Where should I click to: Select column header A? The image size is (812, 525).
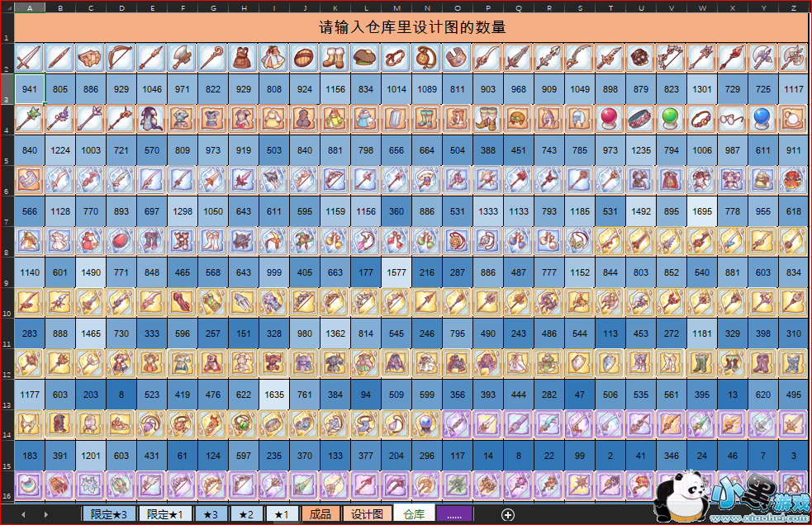point(30,7)
